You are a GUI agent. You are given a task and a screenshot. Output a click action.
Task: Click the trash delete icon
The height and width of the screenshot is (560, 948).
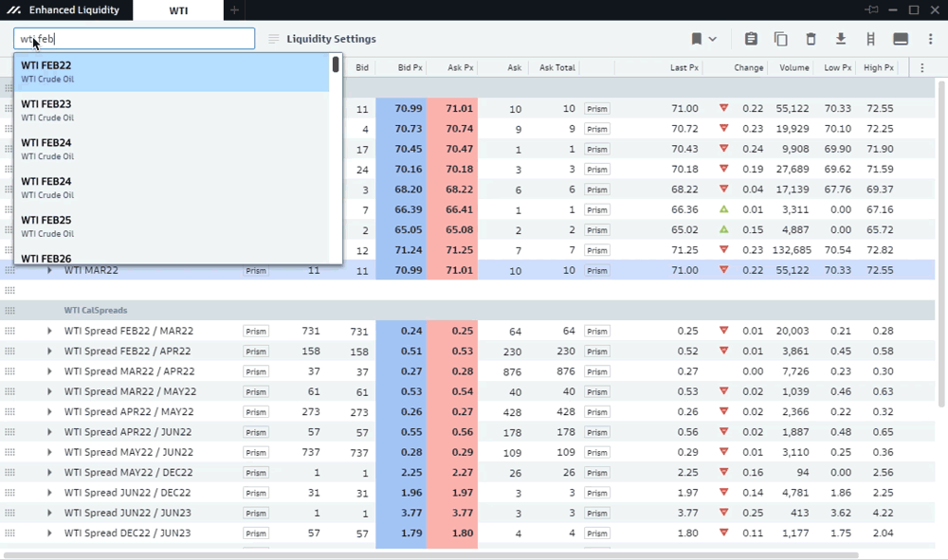811,39
